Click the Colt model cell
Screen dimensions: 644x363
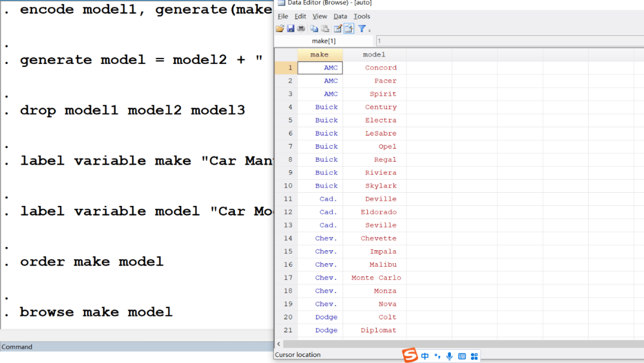coord(374,318)
